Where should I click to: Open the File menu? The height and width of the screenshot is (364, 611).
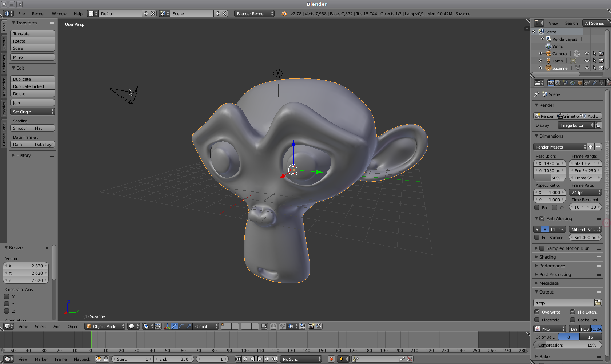point(21,13)
